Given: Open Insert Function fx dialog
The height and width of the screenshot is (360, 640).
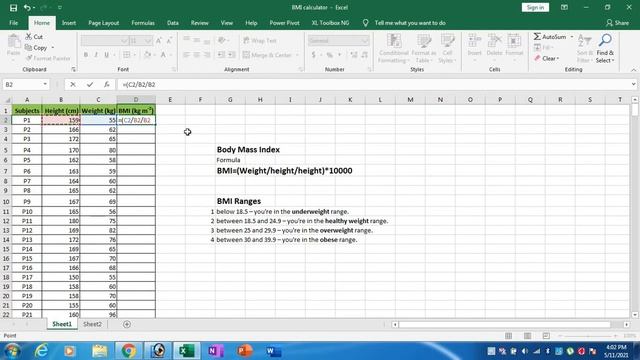Looking at the screenshot, I should (107, 84).
